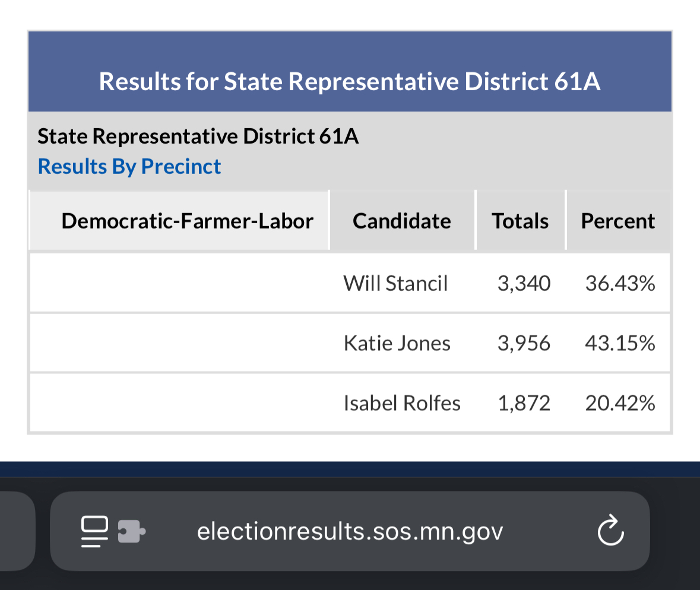
Task: Tap the Isabel Rolfes candidate name
Action: point(402,403)
